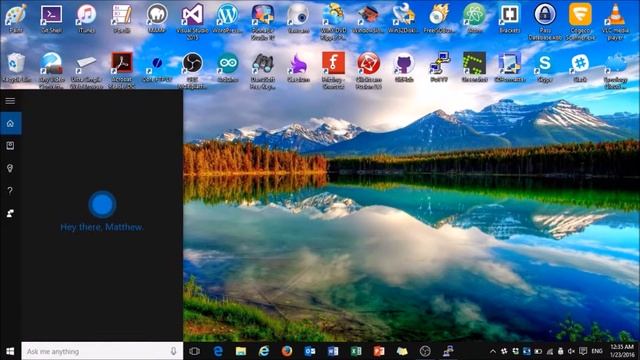Launch Word from the taskbar
The height and width of the screenshot is (360, 640).
coord(333,351)
